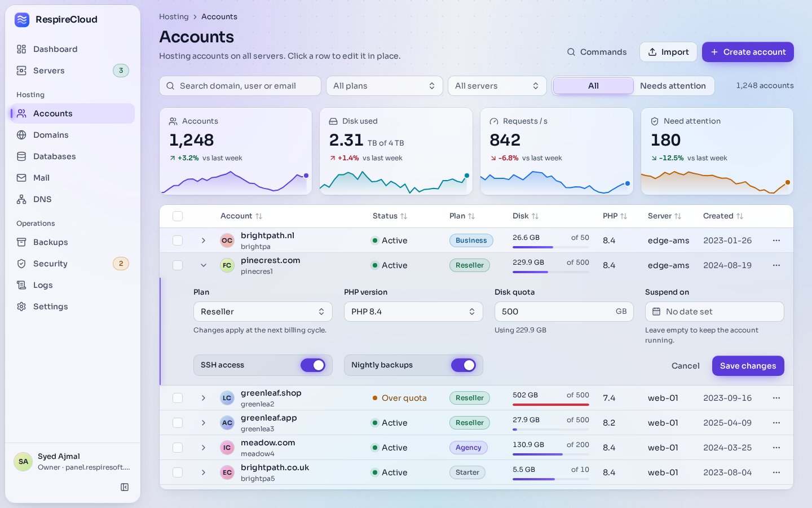Sort table by Plan column
This screenshot has width=812, height=508.
click(462, 216)
